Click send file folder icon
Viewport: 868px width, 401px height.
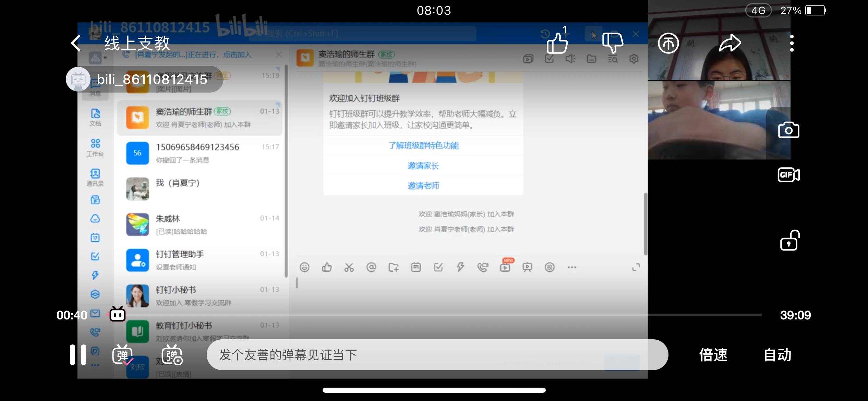(394, 267)
